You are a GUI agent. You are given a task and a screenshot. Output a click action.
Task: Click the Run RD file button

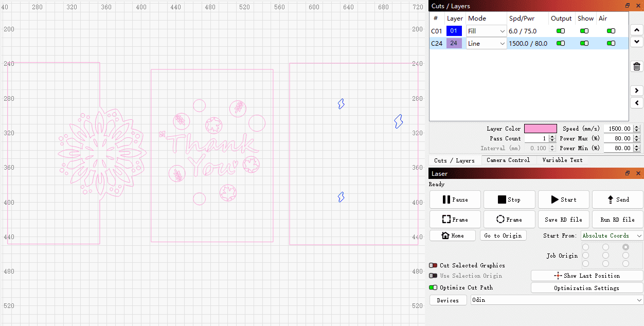pos(617,220)
